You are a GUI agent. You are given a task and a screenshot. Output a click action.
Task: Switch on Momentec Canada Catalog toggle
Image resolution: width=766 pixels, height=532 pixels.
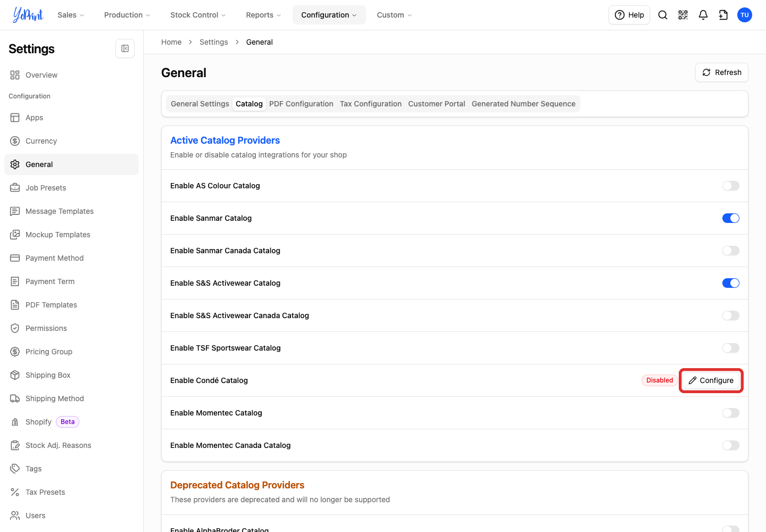point(731,445)
